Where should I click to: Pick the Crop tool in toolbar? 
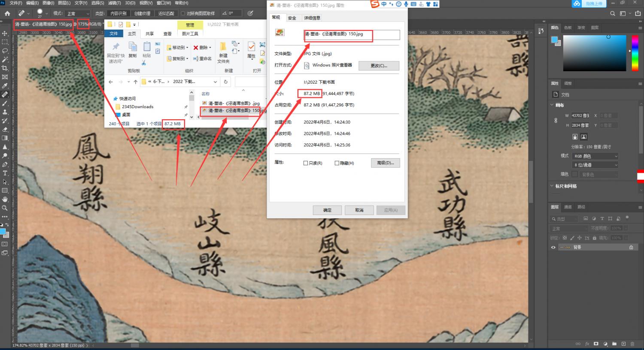coord(5,68)
